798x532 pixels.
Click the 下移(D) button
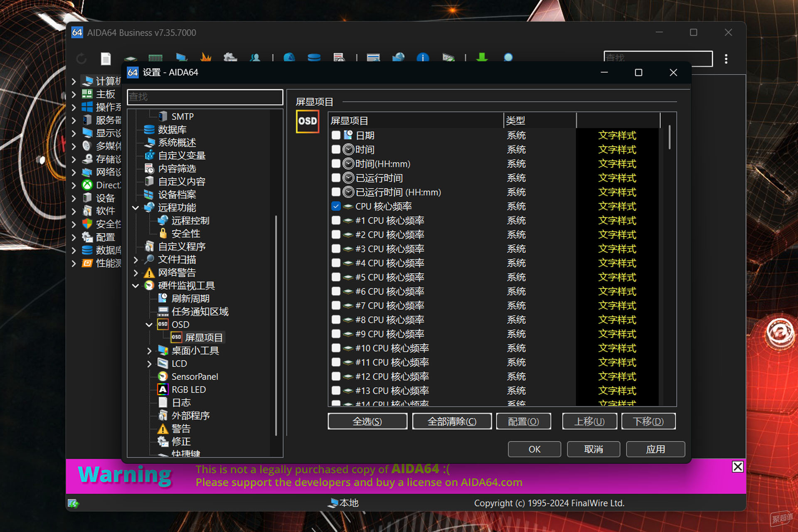click(648, 421)
